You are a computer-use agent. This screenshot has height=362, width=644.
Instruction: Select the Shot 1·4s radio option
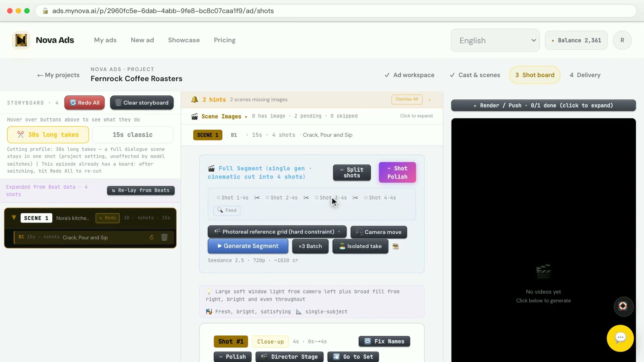click(233, 198)
